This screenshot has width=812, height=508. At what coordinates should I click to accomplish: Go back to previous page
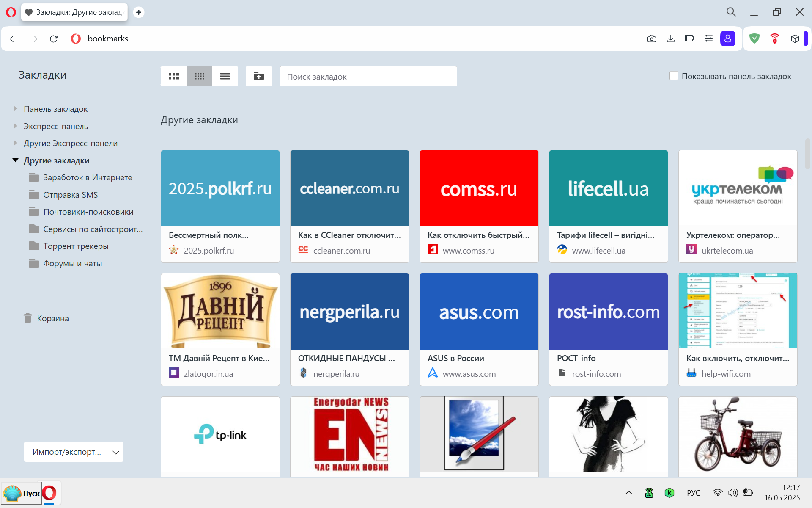point(12,39)
